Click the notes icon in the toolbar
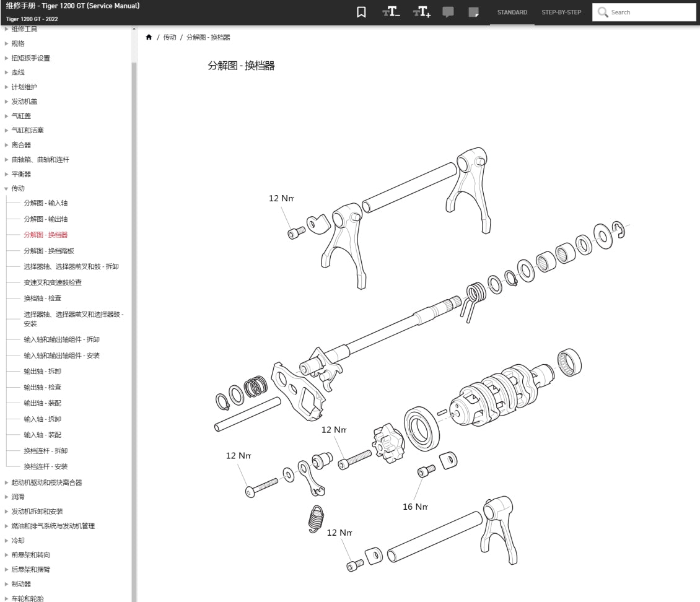700x602 pixels. [473, 12]
